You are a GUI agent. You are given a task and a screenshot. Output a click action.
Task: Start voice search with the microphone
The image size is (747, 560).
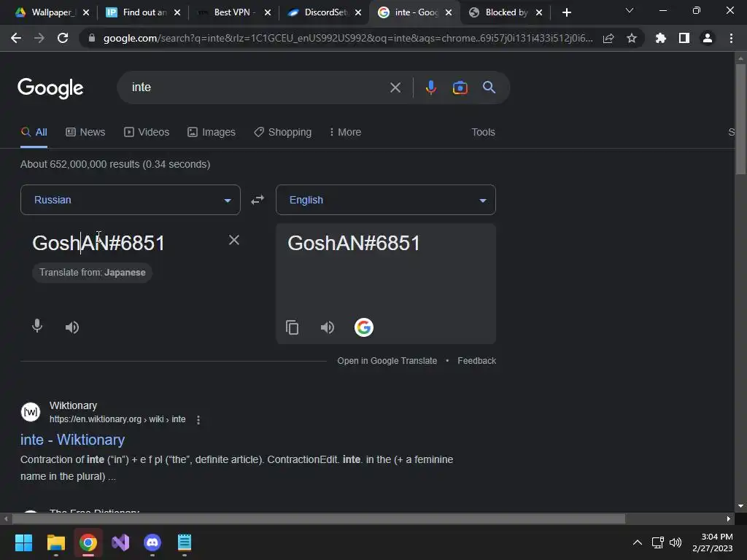[x=430, y=87]
